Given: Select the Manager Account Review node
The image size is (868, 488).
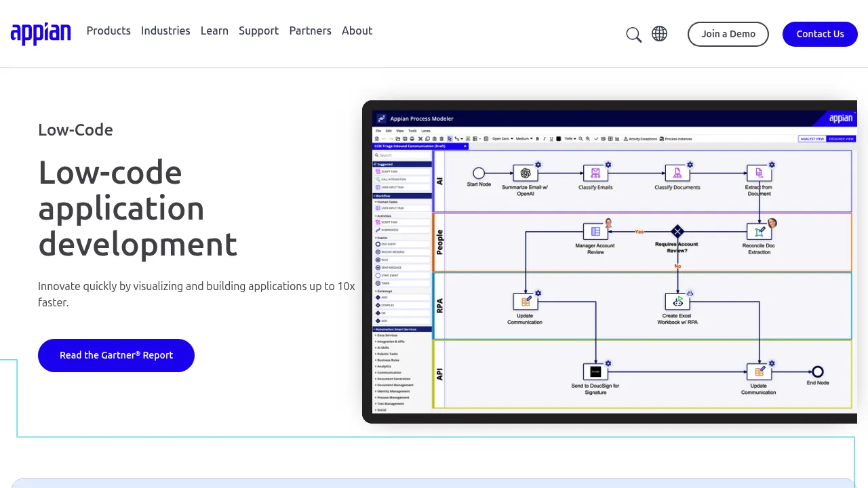Looking at the screenshot, I should (595, 231).
